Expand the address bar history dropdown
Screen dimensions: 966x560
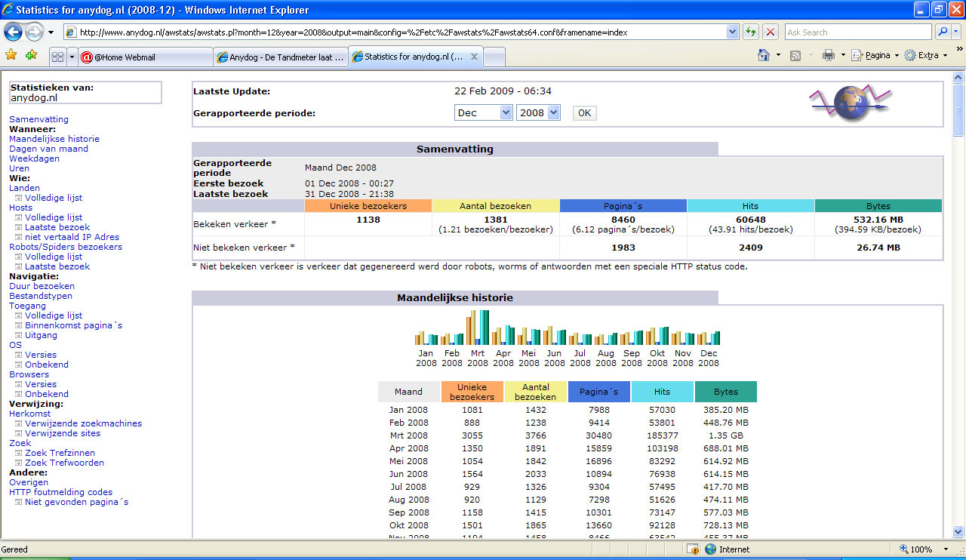coord(732,32)
